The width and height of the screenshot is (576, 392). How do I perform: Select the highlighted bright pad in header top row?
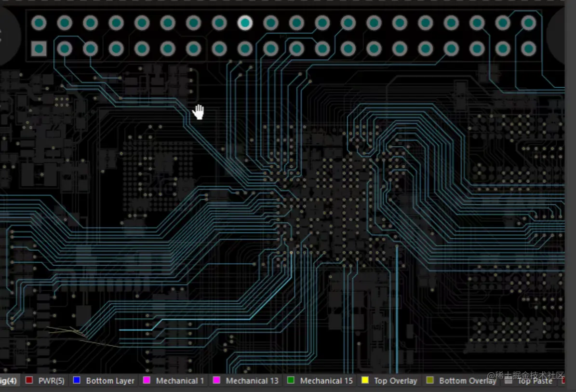(245, 23)
